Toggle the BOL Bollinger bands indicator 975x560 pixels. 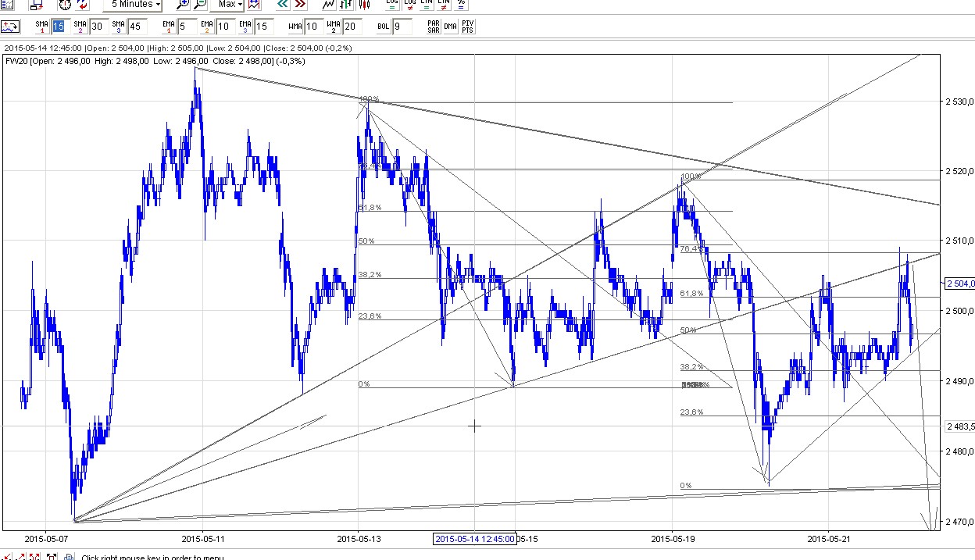(x=384, y=27)
